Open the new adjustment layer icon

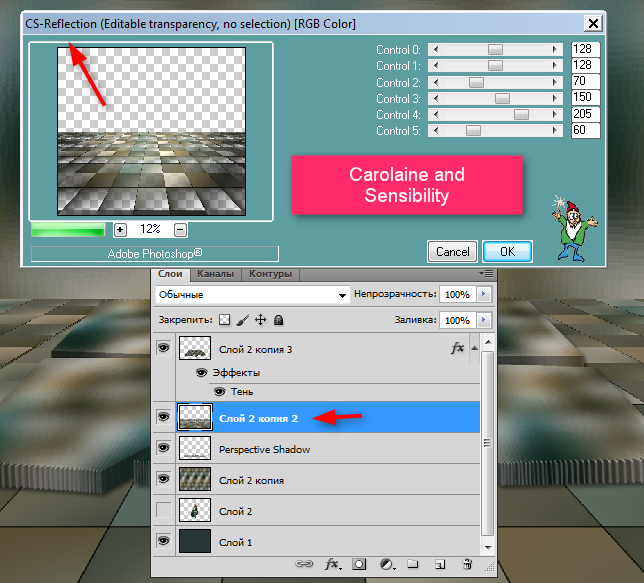point(387,564)
